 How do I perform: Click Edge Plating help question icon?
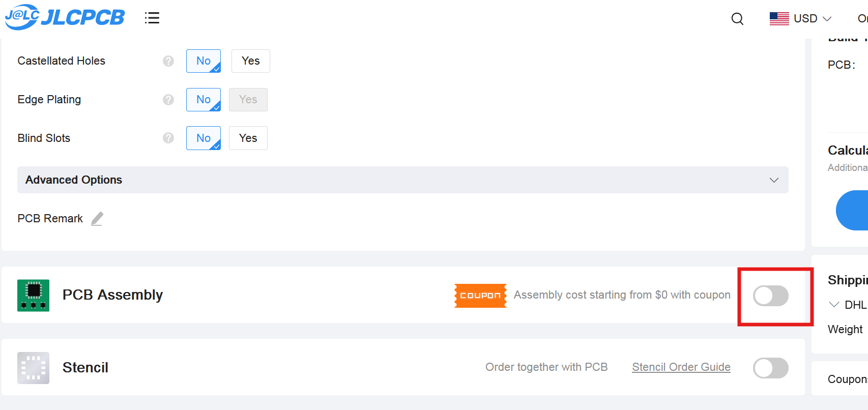coord(168,100)
